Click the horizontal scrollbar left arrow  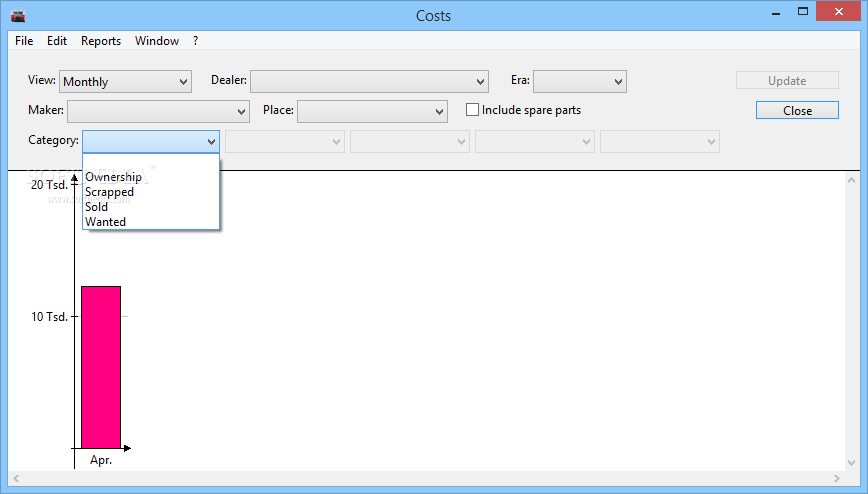coord(16,478)
